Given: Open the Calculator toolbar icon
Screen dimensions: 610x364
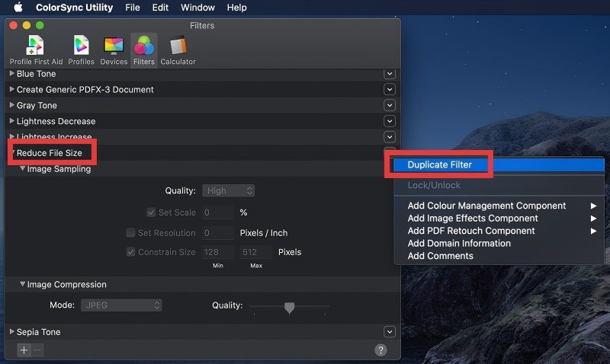Looking at the screenshot, I should 178,49.
